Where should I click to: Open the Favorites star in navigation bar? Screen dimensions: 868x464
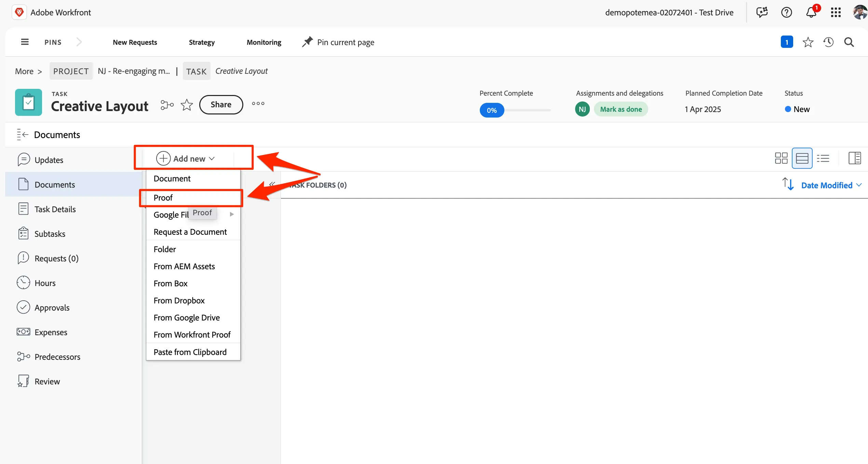(x=808, y=42)
